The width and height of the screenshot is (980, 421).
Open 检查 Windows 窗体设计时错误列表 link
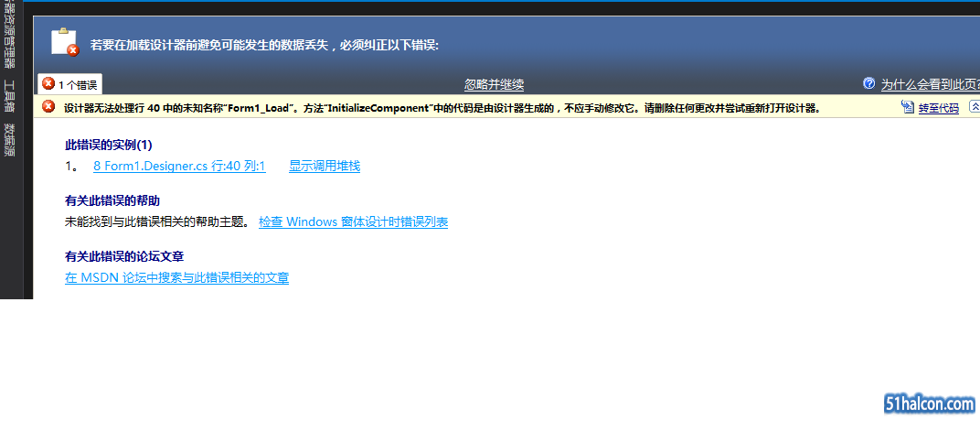[x=353, y=222]
